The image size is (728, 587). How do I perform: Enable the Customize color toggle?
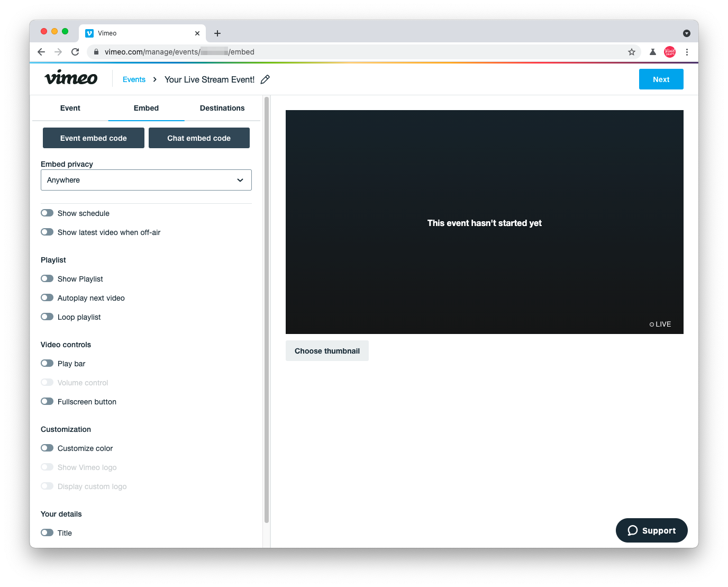pos(47,448)
